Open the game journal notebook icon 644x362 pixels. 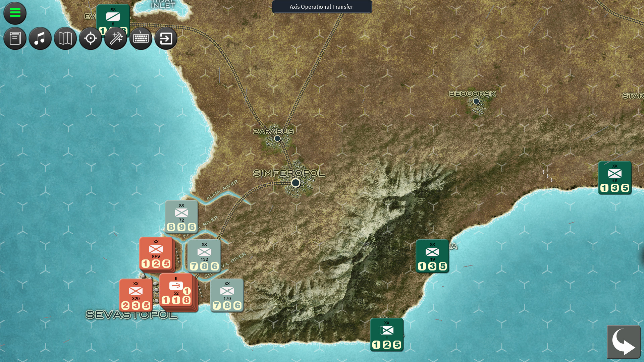(15, 38)
